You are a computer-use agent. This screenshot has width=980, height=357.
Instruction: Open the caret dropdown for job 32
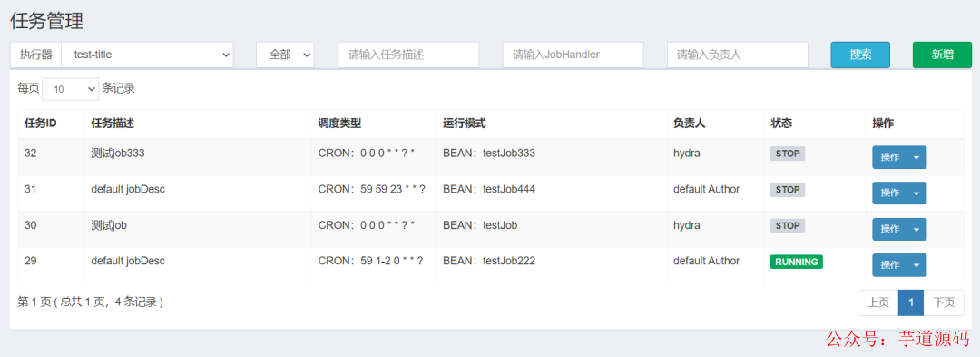click(916, 157)
